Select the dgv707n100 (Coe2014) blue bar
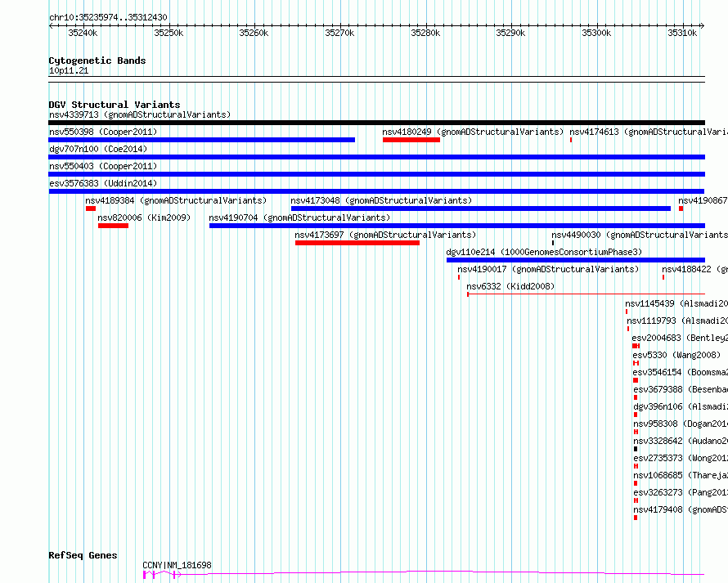Viewport: 728px width, 583px height. (x=376, y=157)
